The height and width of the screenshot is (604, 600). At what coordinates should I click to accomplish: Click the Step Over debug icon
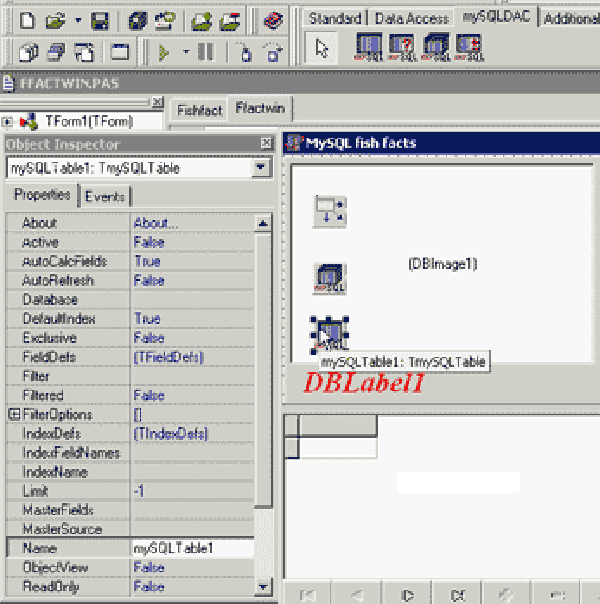(x=273, y=52)
